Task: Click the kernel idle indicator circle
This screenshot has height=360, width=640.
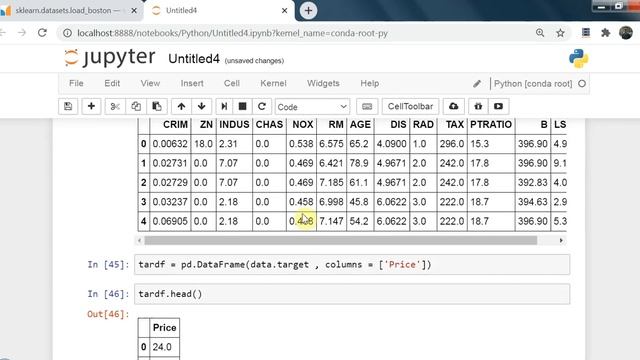Action: coord(582,84)
